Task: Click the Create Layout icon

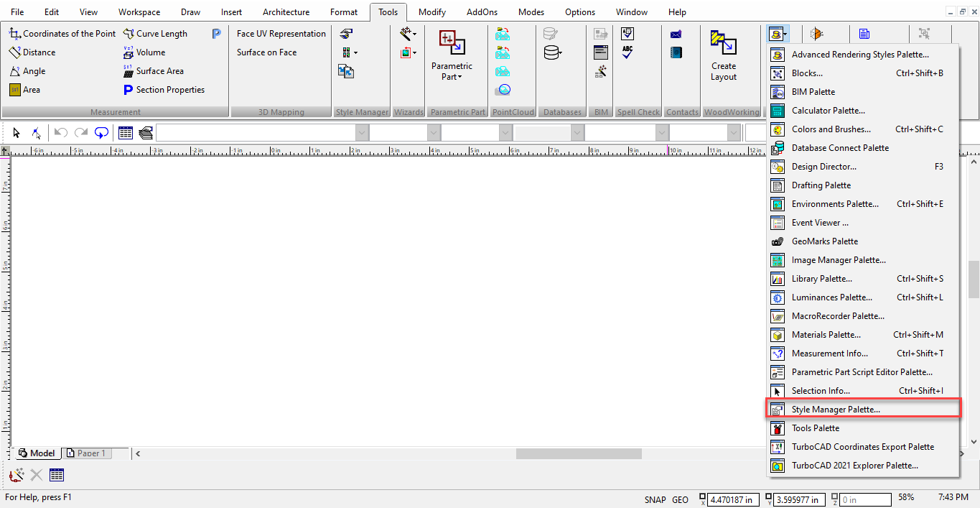Action: pos(723,56)
